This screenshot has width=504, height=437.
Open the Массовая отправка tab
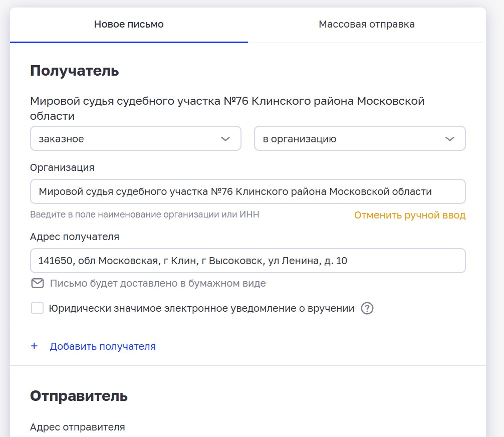tap(367, 24)
